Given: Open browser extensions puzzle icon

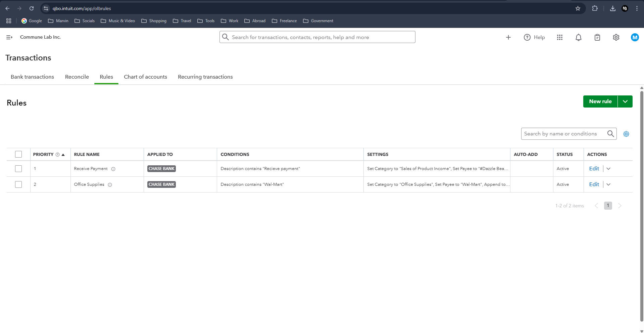Looking at the screenshot, I should click(595, 8).
